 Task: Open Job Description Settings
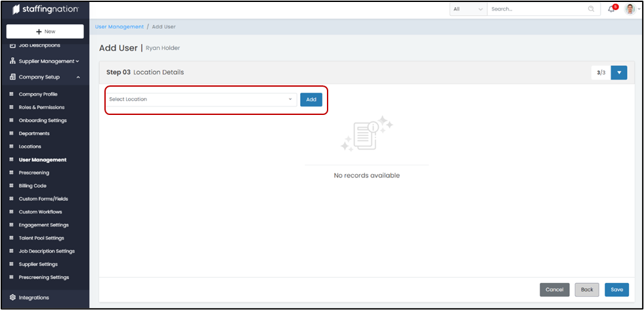pos(47,251)
